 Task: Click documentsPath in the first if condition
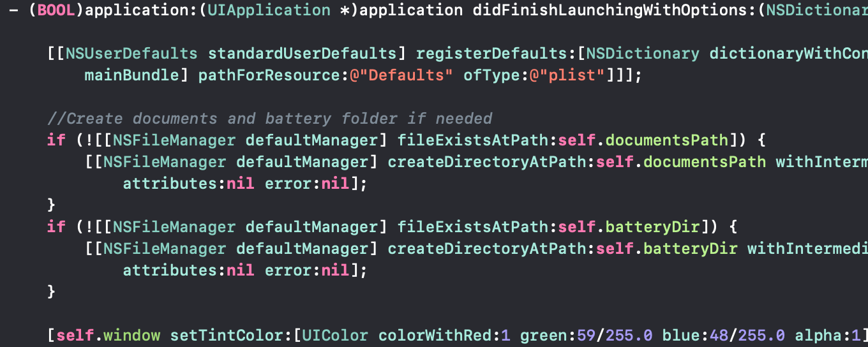pyautogui.click(x=667, y=140)
